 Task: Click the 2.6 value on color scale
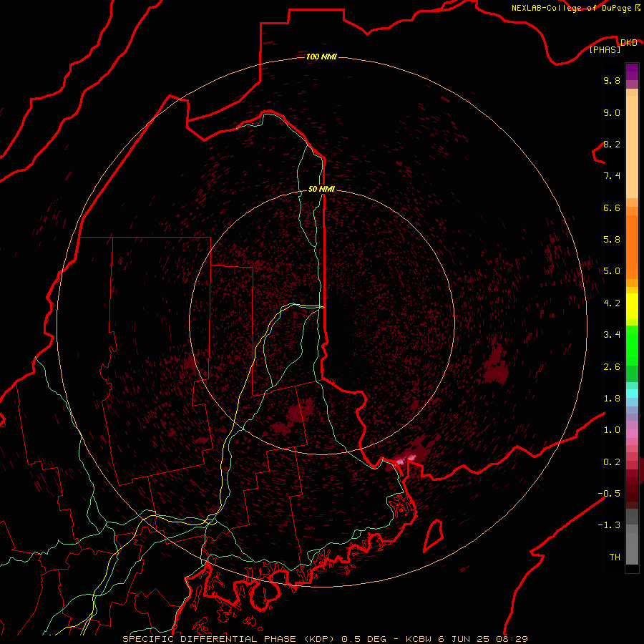pyautogui.click(x=612, y=367)
